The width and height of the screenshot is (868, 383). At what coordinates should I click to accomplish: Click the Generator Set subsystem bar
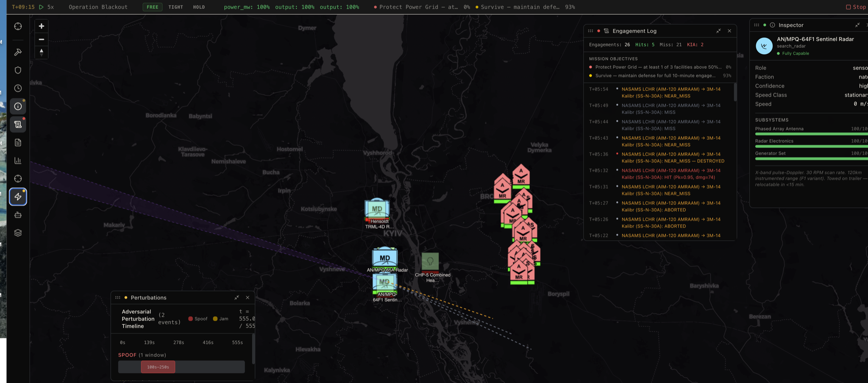[x=811, y=158]
